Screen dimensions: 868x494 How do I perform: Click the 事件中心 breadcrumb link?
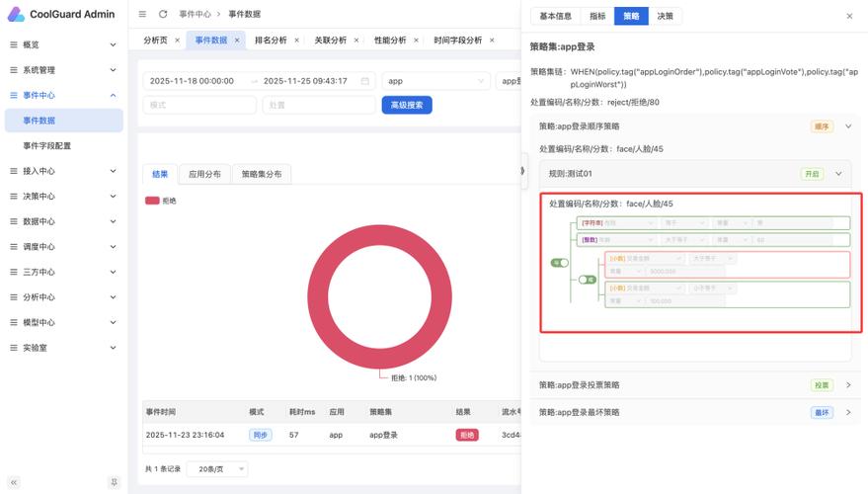click(x=195, y=14)
